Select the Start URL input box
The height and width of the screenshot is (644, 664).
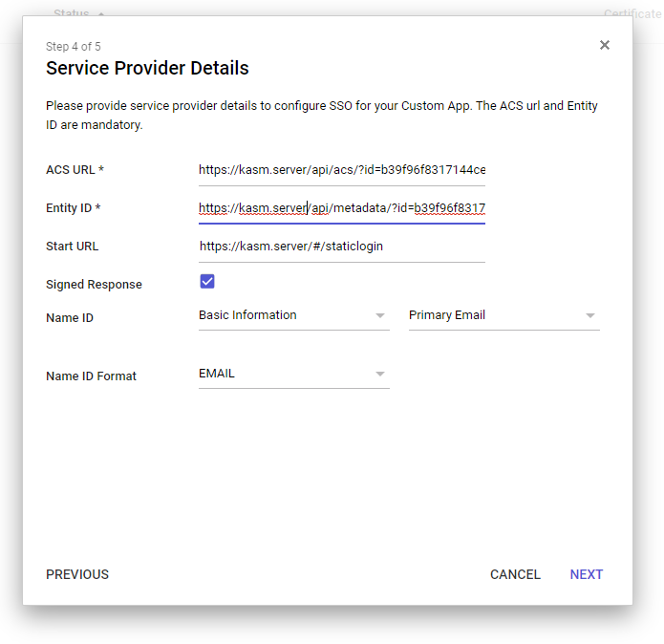pyautogui.click(x=341, y=247)
